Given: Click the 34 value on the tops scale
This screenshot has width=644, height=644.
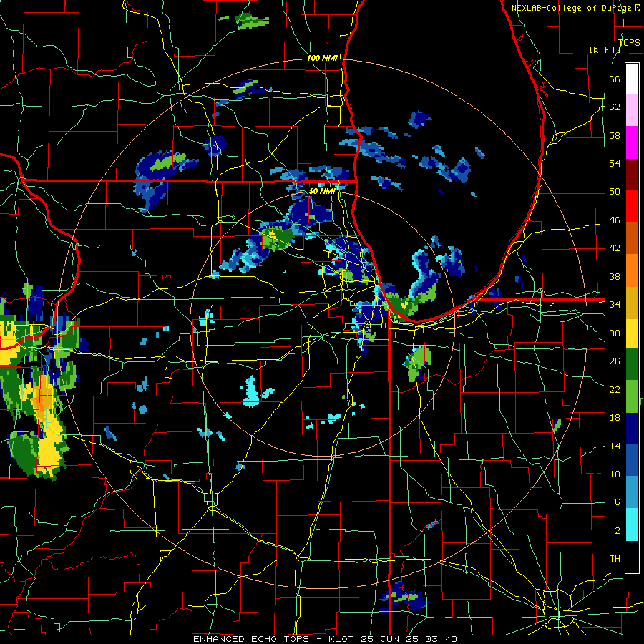Looking at the screenshot, I should (x=615, y=304).
